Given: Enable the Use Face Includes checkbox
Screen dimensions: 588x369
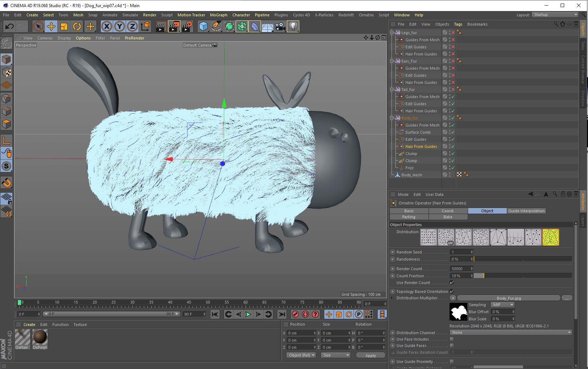Looking at the screenshot, I should [452, 339].
